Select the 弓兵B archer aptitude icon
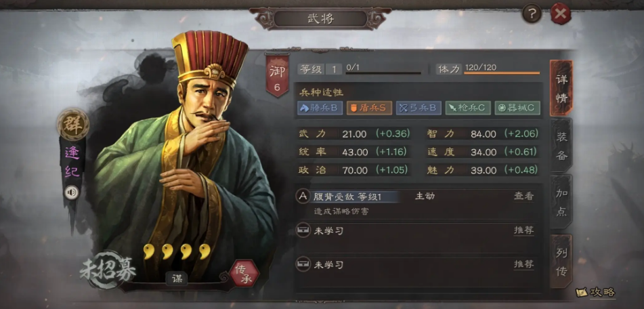 [x=418, y=108]
